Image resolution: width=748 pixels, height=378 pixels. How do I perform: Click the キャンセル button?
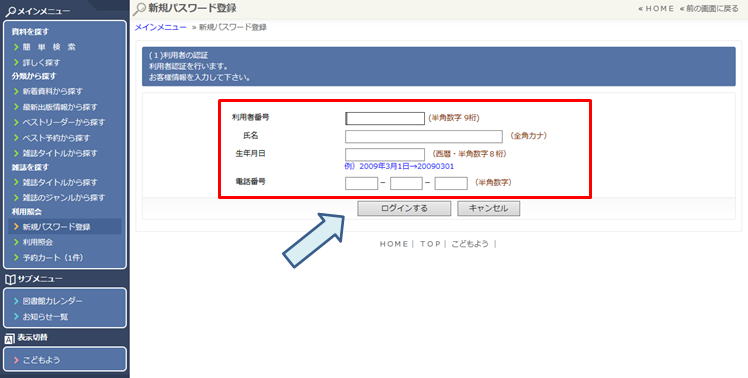488,209
